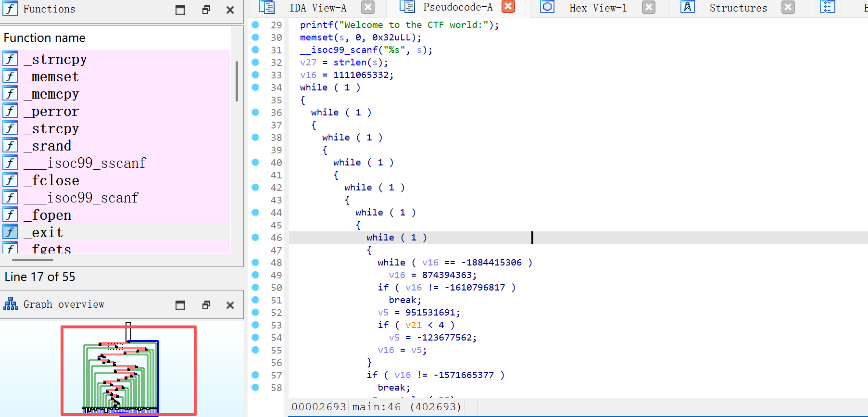Viewport: 868px width, 417px height.
Task: Click the Functions list vertical scrollbar
Action: [x=237, y=81]
